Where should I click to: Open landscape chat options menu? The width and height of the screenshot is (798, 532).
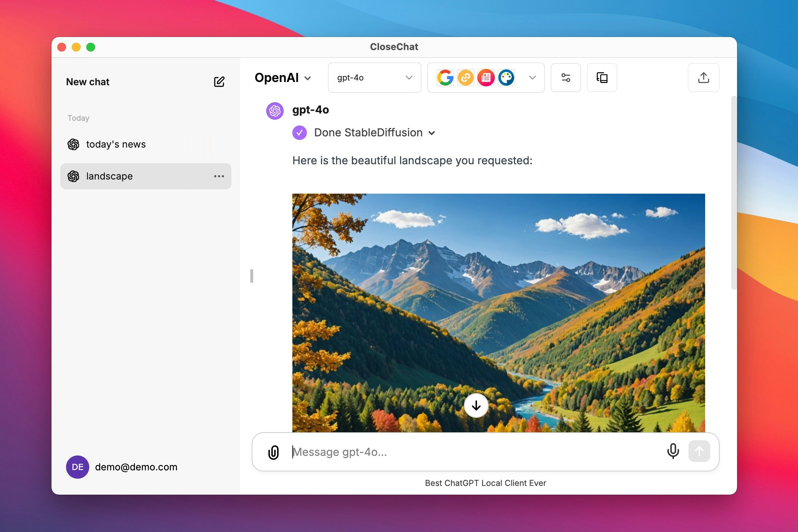point(219,176)
